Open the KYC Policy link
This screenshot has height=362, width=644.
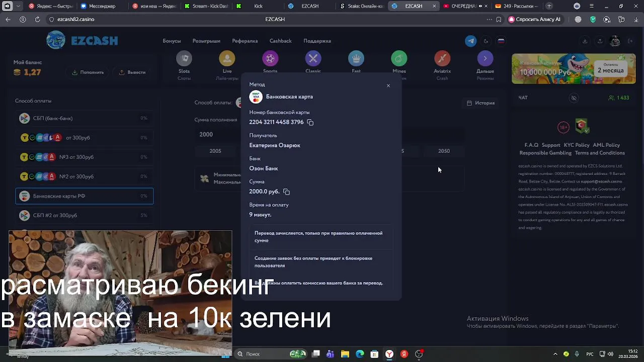point(576,145)
